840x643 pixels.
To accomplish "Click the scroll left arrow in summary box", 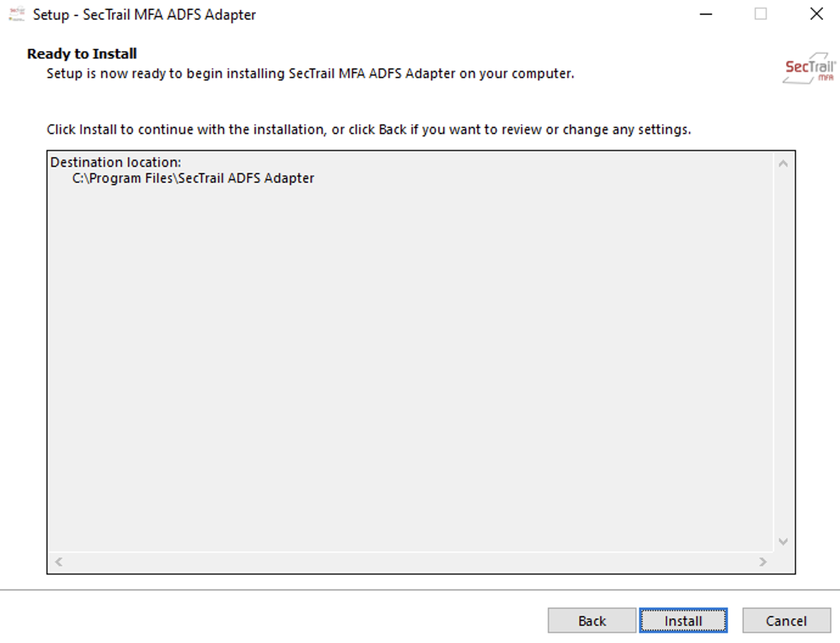I will click(x=58, y=562).
